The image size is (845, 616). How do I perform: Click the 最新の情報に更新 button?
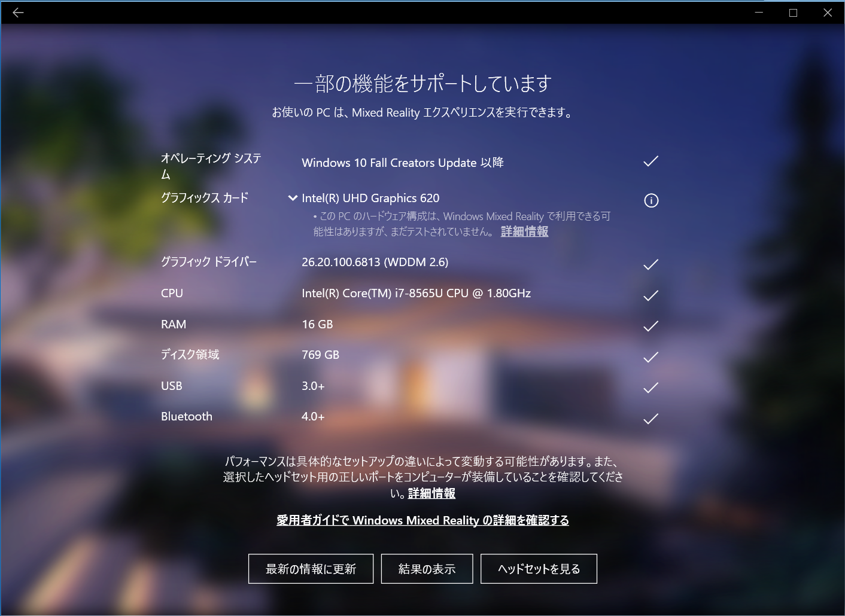tap(310, 568)
